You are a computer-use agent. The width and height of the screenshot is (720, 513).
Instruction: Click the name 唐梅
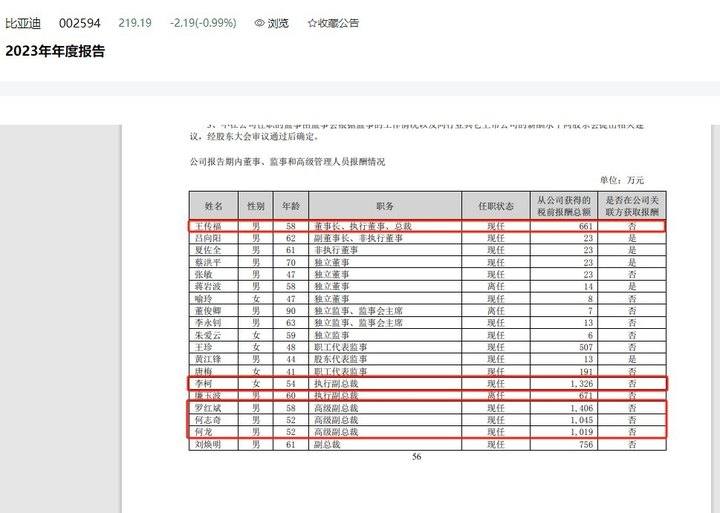click(203, 371)
